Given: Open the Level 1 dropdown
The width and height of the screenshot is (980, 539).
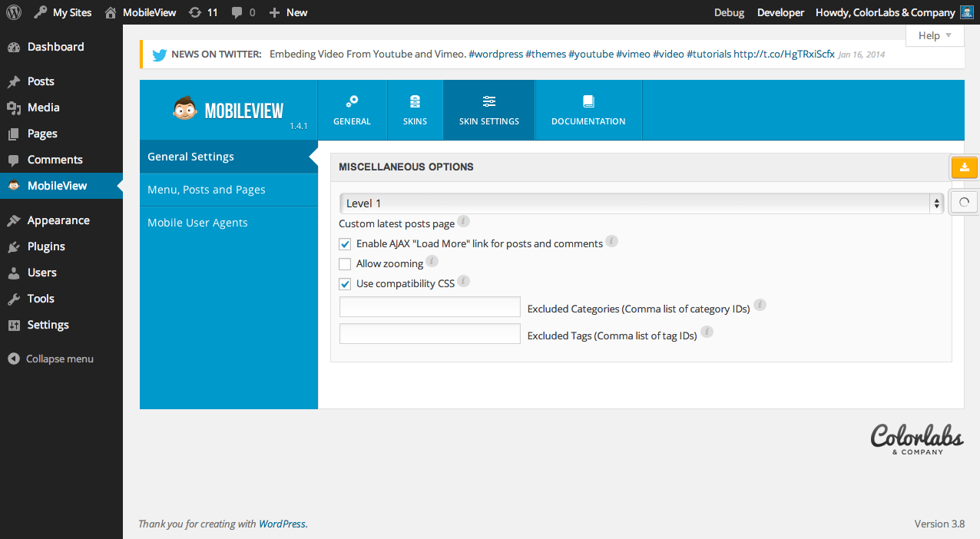Looking at the screenshot, I should (x=641, y=203).
